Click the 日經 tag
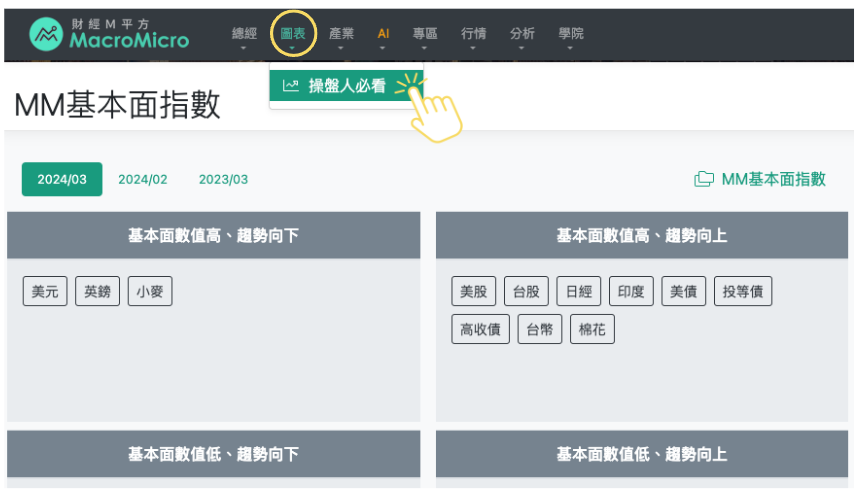 (578, 291)
